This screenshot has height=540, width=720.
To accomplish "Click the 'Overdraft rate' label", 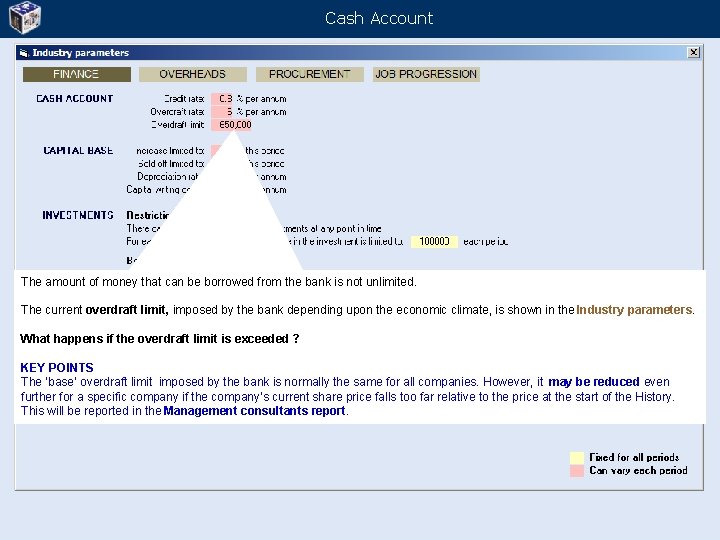I will 177,112.
